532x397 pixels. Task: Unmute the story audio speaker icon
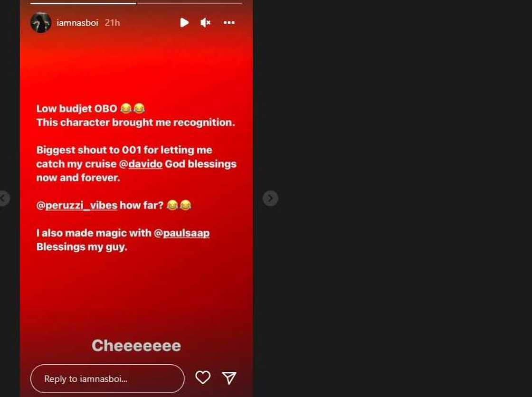(206, 23)
